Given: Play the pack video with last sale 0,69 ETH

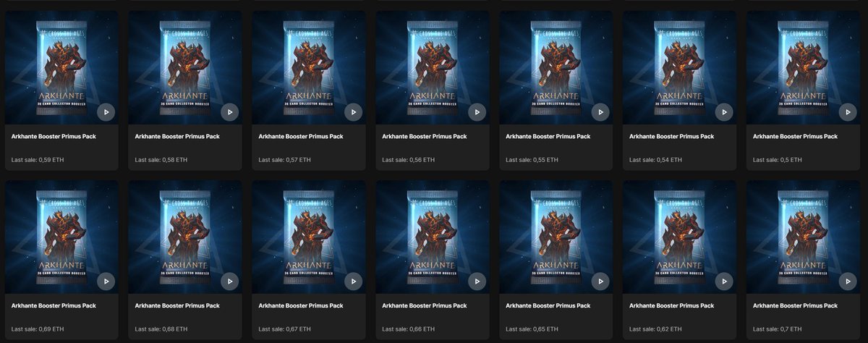Looking at the screenshot, I should 106,281.
